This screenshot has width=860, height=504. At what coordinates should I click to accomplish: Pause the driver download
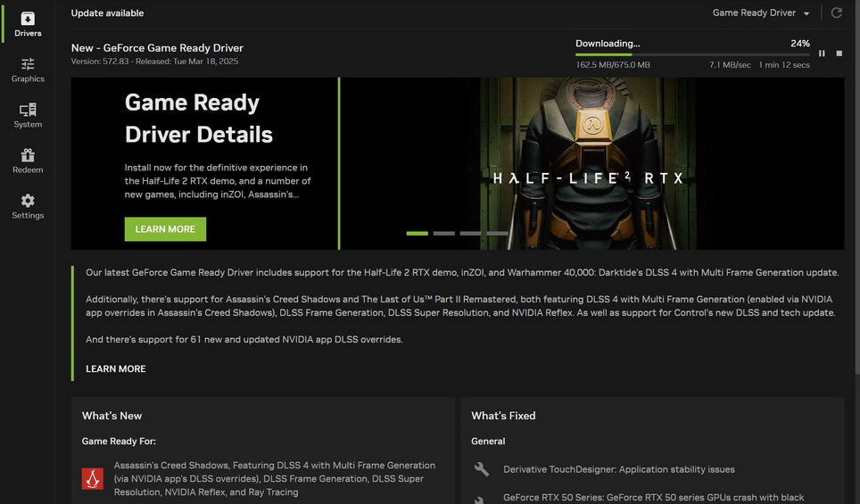[822, 54]
